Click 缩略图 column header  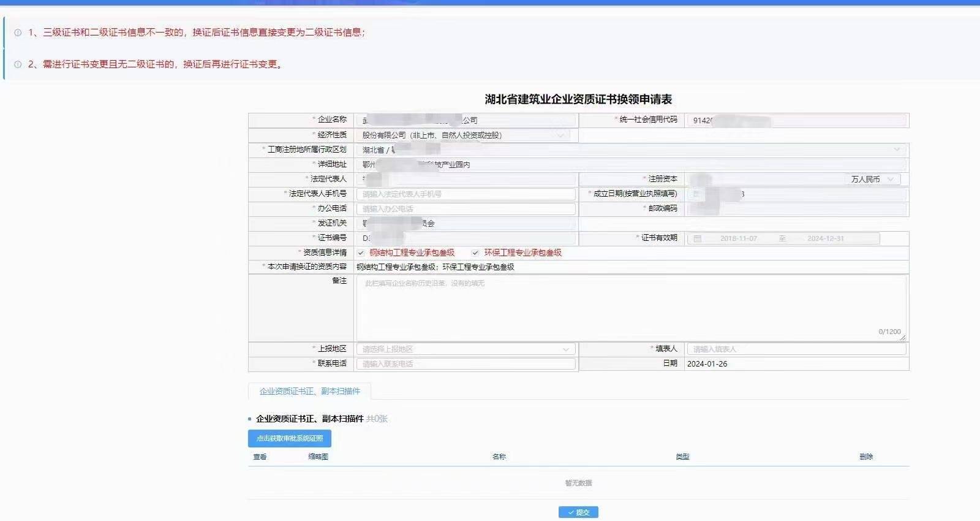318,457
